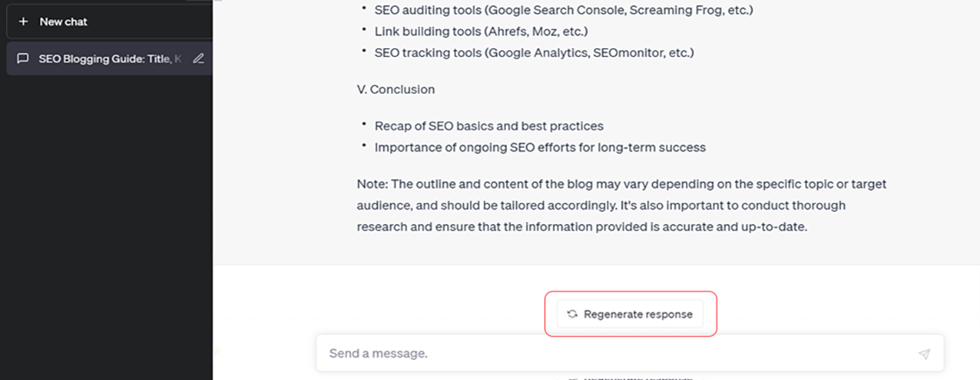Click the SEO tracking tools bullet line
This screenshot has height=380, width=980.
tap(535, 53)
